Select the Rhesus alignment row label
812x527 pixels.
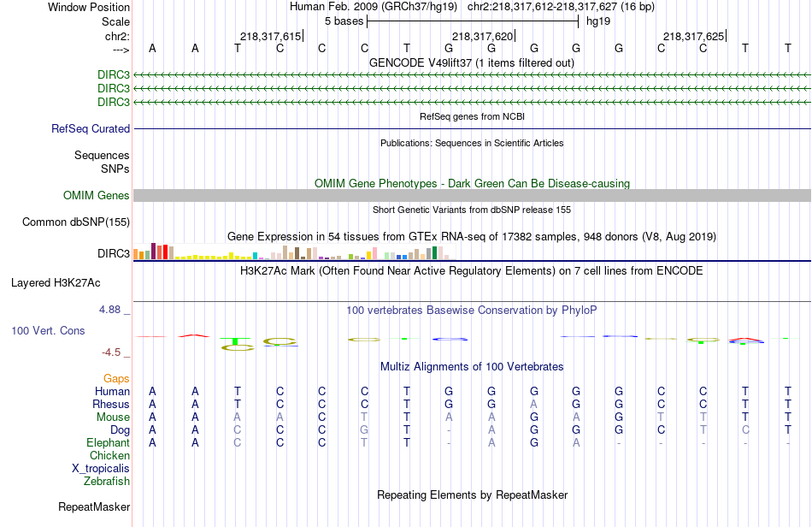click(111, 404)
